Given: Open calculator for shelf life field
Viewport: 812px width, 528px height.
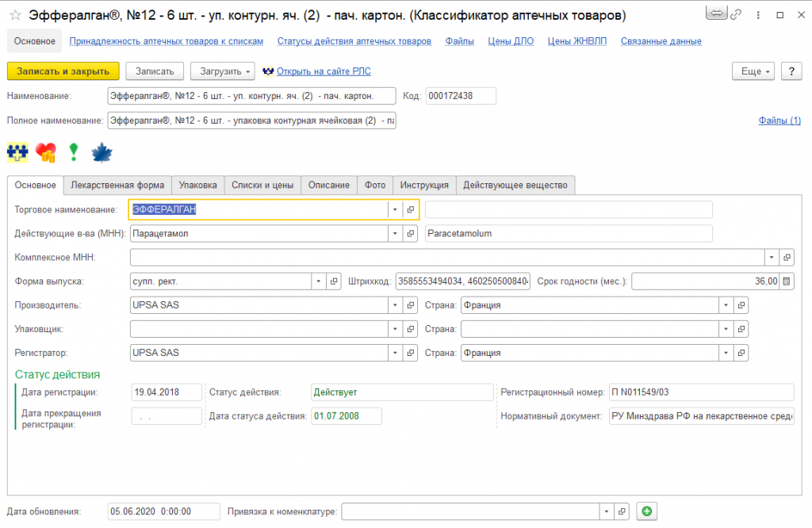Looking at the screenshot, I should click(x=787, y=281).
